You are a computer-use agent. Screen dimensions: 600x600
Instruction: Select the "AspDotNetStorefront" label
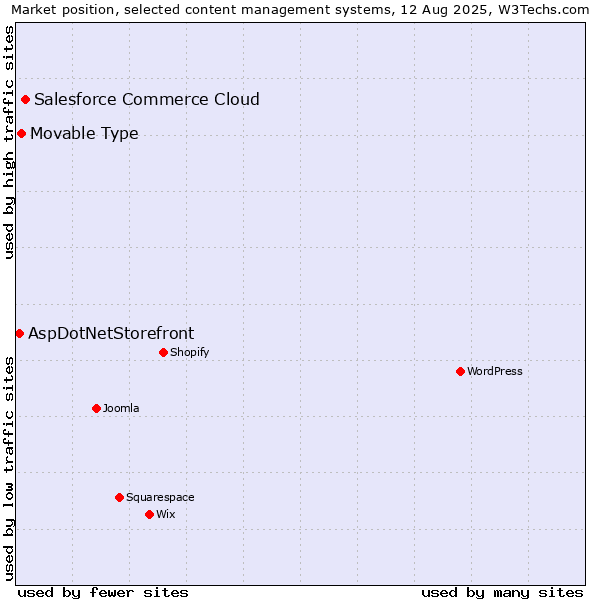click(x=111, y=334)
